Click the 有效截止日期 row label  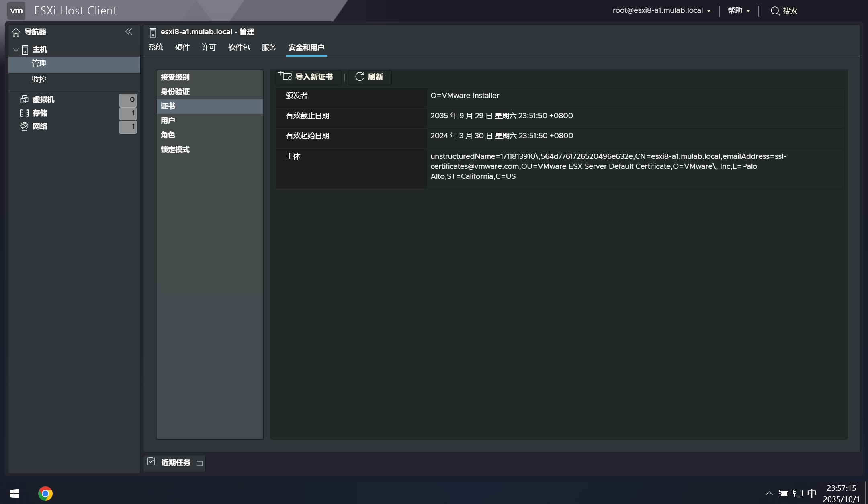pyautogui.click(x=307, y=116)
